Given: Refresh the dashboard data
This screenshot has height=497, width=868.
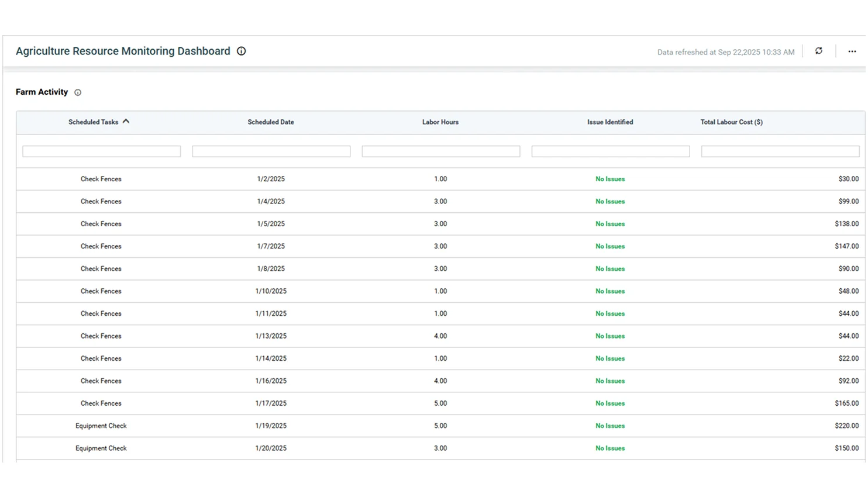Looking at the screenshot, I should [819, 51].
